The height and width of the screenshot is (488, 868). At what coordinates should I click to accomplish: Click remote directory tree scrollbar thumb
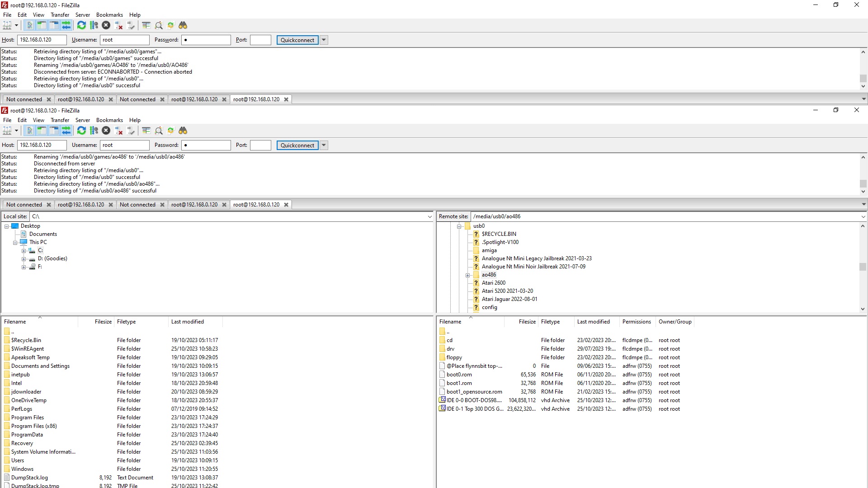tap(863, 267)
